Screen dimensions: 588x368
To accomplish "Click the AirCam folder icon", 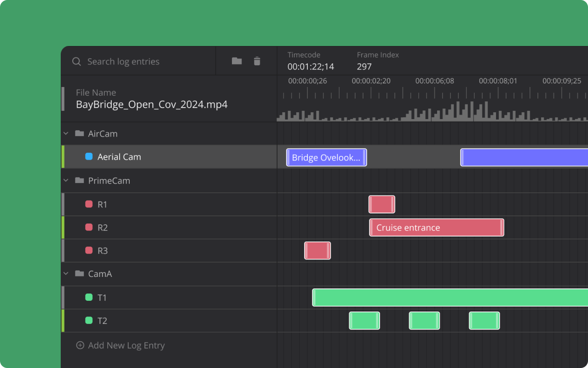I will pos(80,134).
